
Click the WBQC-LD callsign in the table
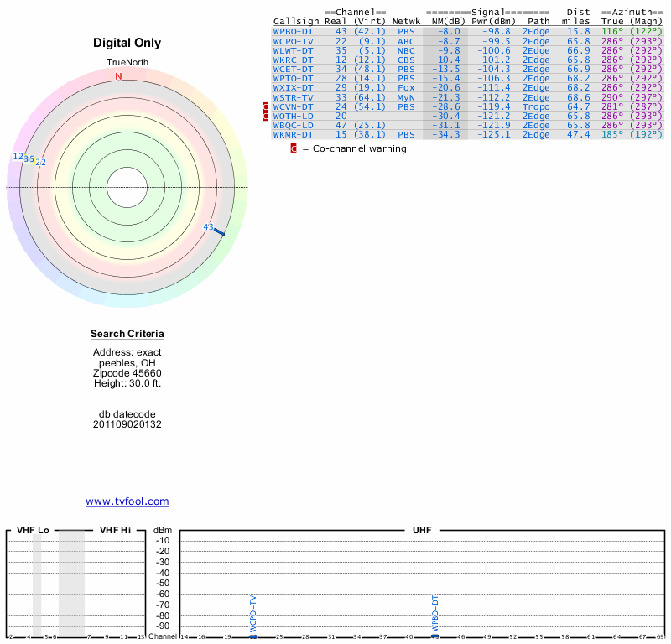point(293,125)
